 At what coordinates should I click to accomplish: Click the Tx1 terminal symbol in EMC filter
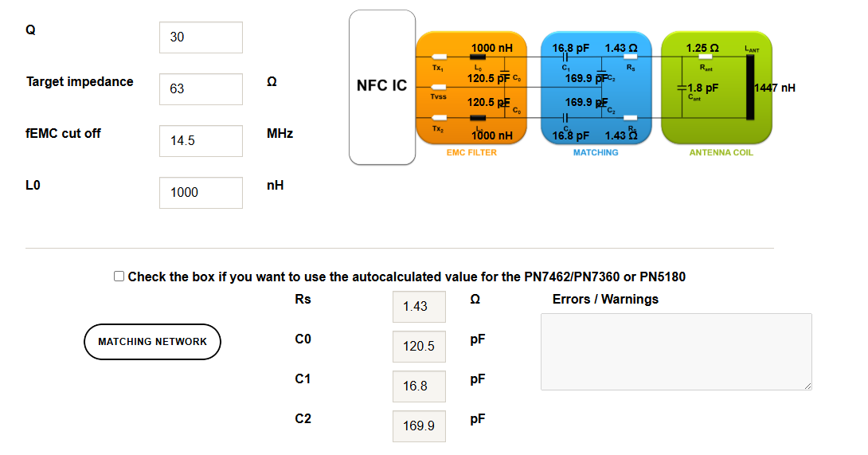(438, 57)
